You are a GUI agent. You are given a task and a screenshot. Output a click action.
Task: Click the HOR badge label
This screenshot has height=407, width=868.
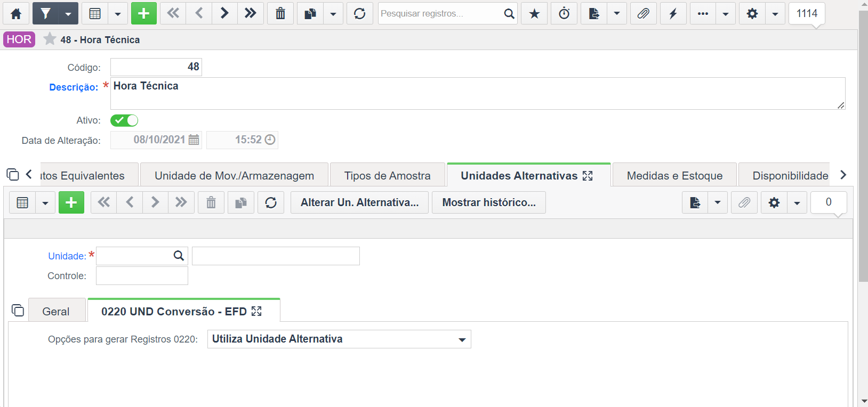coord(19,39)
